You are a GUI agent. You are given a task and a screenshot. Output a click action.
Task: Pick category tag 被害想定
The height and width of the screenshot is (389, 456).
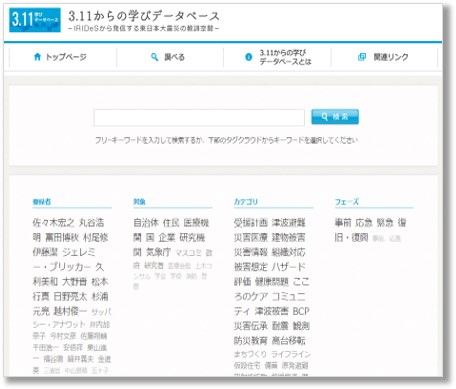(x=251, y=267)
